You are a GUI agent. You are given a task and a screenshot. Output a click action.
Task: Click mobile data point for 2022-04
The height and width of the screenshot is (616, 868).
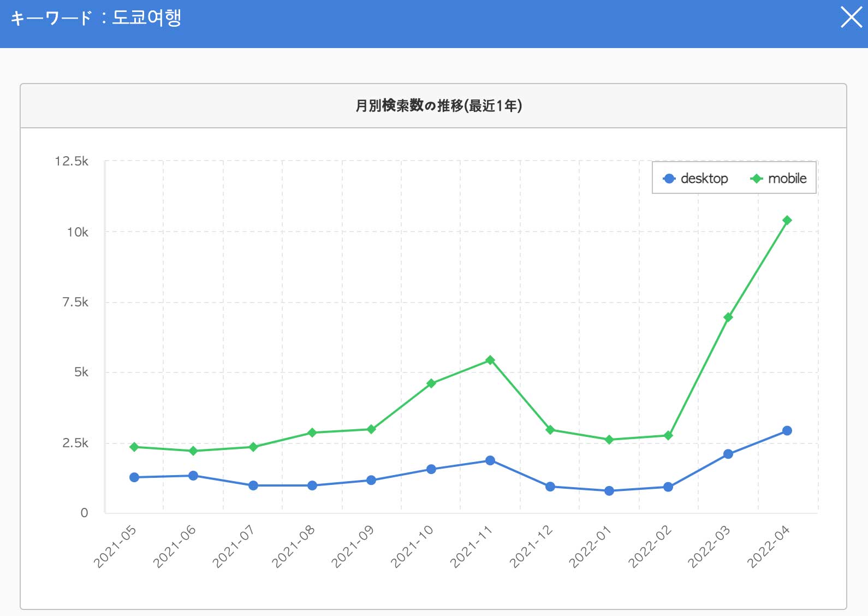point(787,221)
